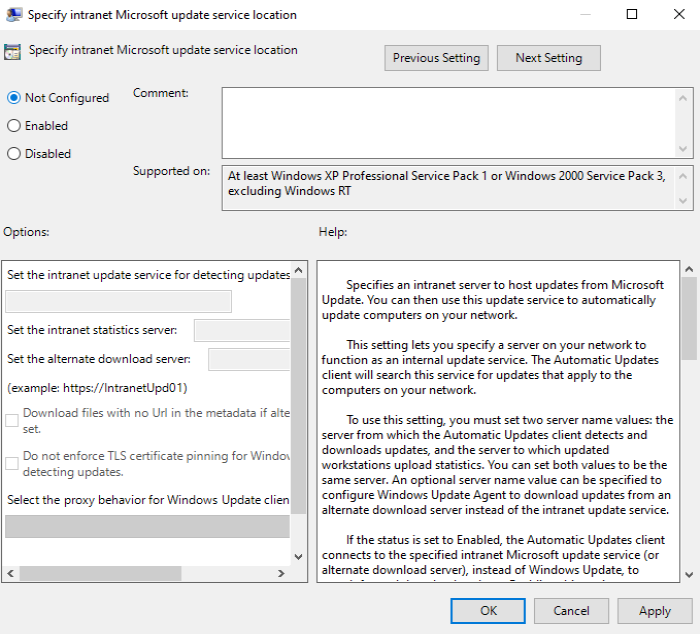The height and width of the screenshot is (634, 700).
Task: Click Help text starting 'Specifies an intranet server'
Action: (x=493, y=300)
